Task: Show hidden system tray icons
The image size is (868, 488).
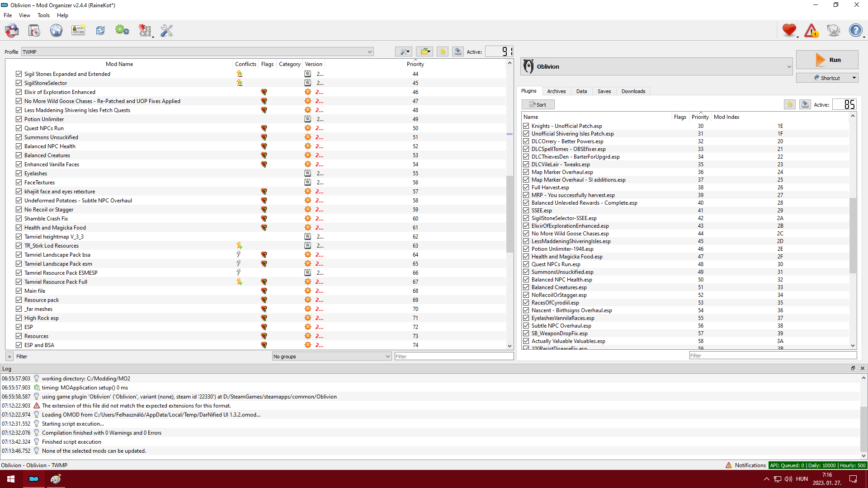Action: pos(766,479)
